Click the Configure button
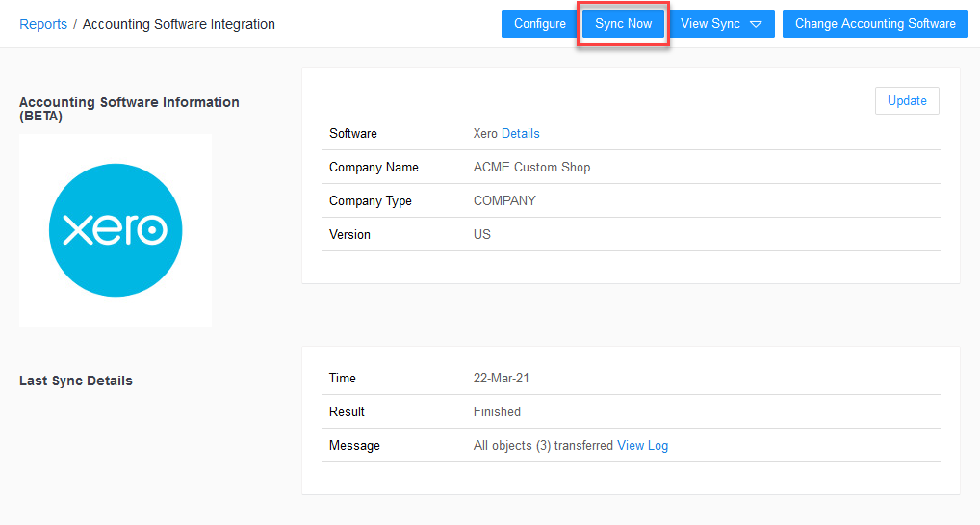Screen dimensions: 980x525 pos(540,24)
